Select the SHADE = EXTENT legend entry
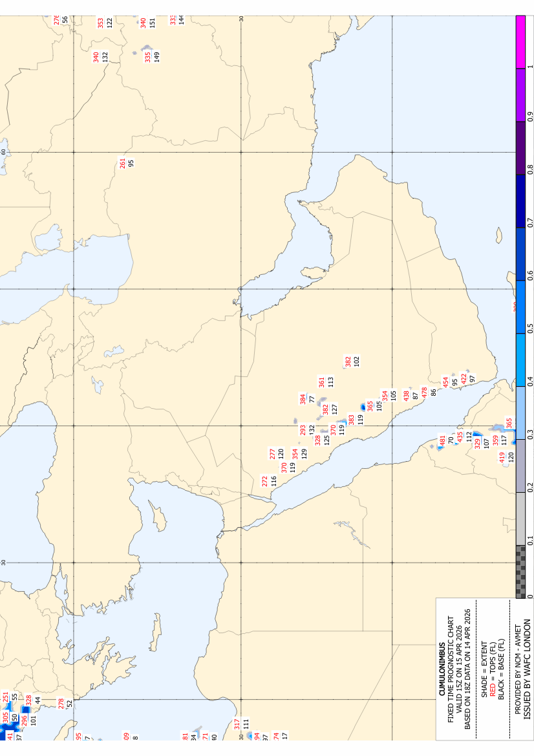534x756 pixels. point(484,669)
